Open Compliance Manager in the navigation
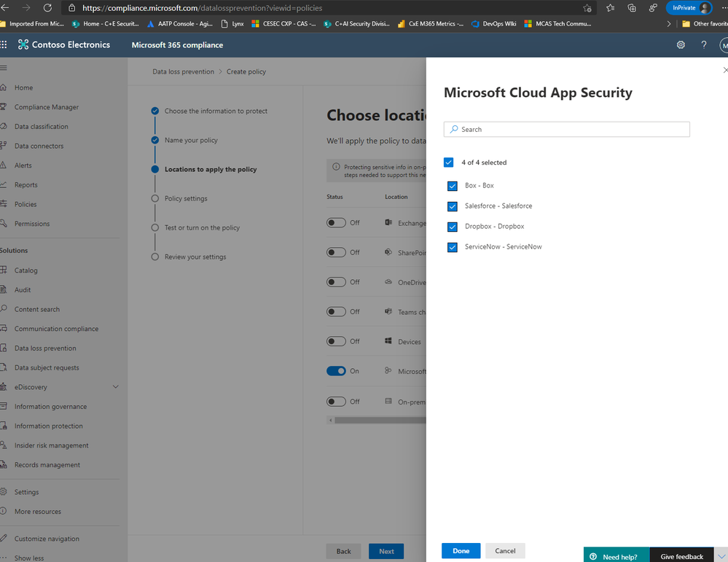This screenshot has width=728, height=562. click(47, 107)
